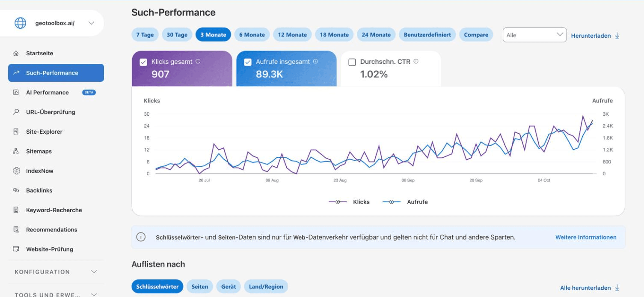Choose the Benutzerdefiniert date range

click(x=427, y=35)
